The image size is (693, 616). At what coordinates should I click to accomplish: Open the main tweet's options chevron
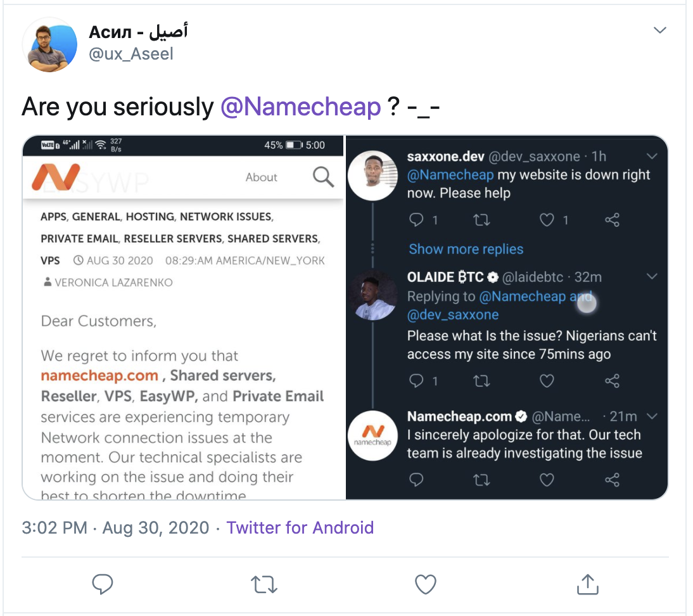pos(659,30)
